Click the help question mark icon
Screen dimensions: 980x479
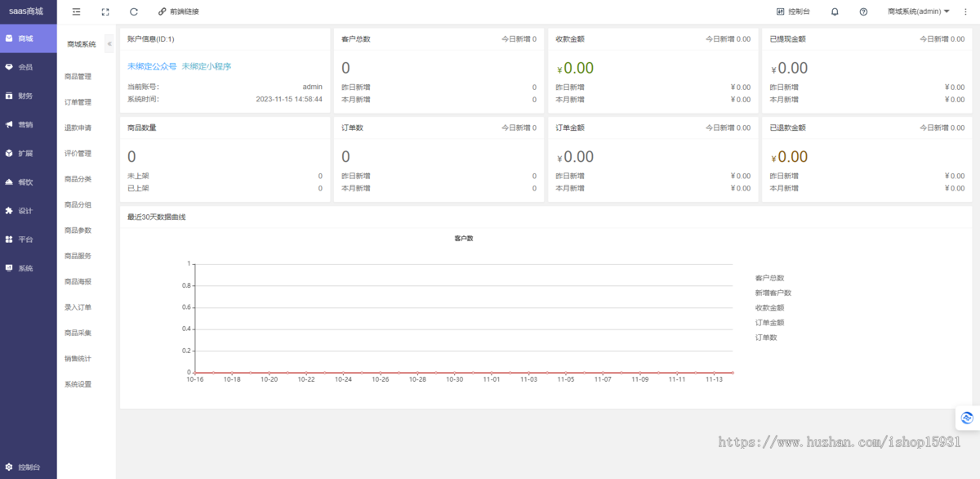pos(863,12)
